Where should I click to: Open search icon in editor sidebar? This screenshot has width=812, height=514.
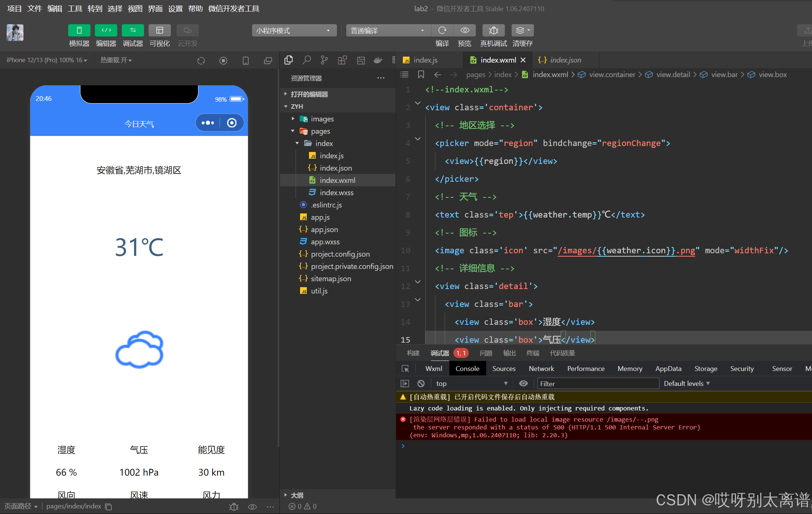[x=306, y=60]
